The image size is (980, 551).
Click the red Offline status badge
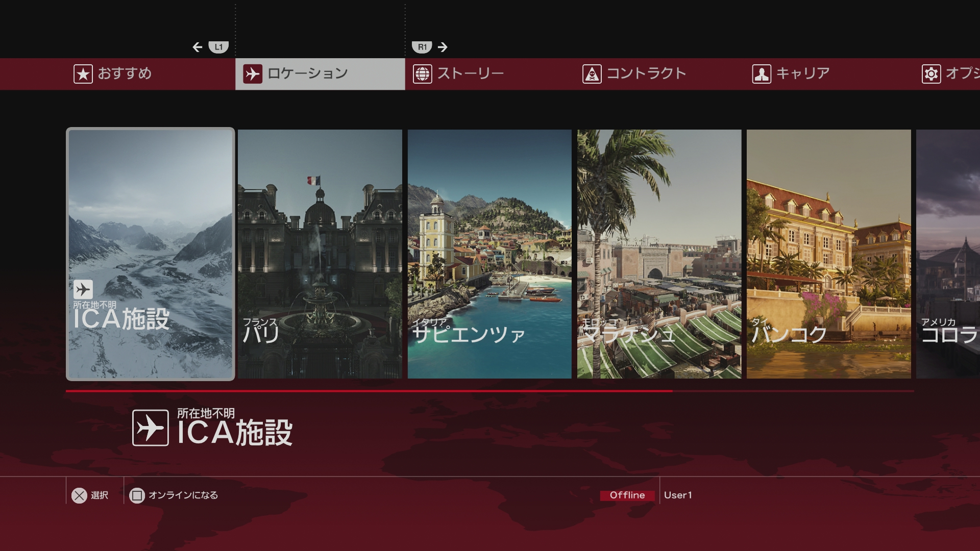627,495
